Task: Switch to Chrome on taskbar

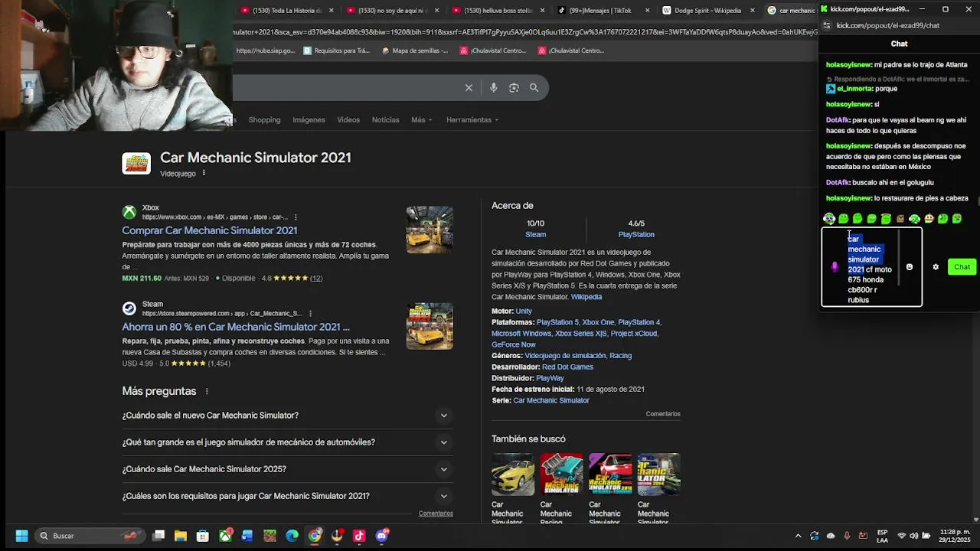Action: (315, 536)
